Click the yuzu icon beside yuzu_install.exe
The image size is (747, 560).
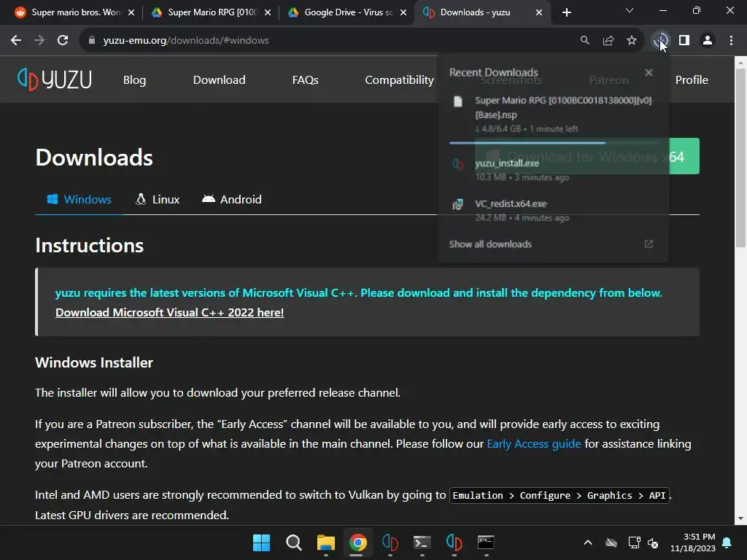pos(458,164)
